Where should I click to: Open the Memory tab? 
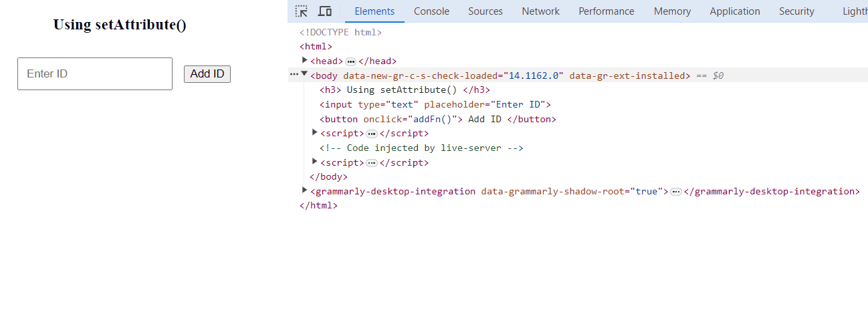point(672,11)
